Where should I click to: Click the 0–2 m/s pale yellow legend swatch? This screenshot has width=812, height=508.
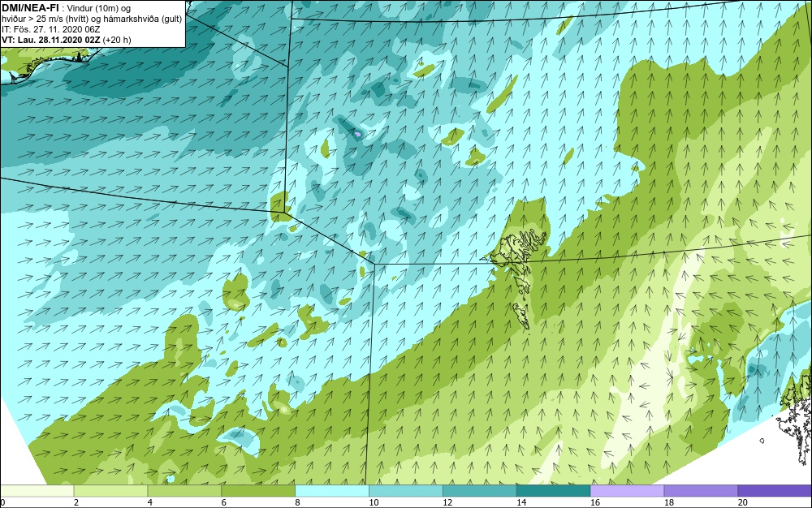(x=37, y=490)
